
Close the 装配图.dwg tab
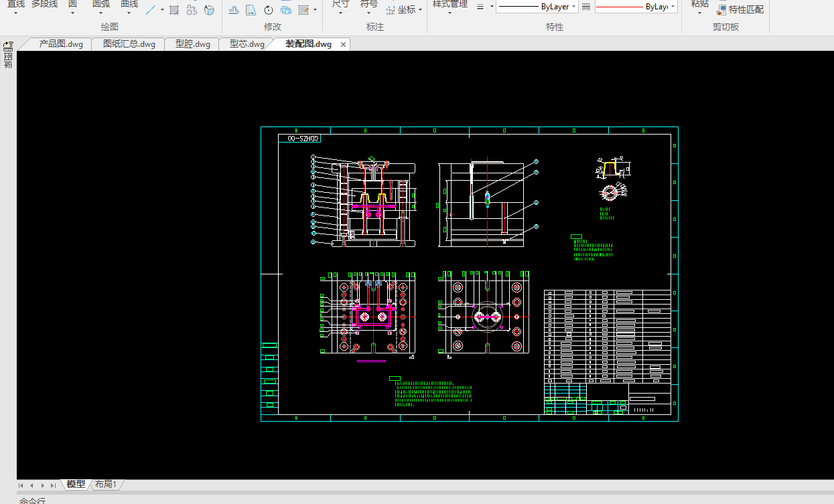(344, 44)
